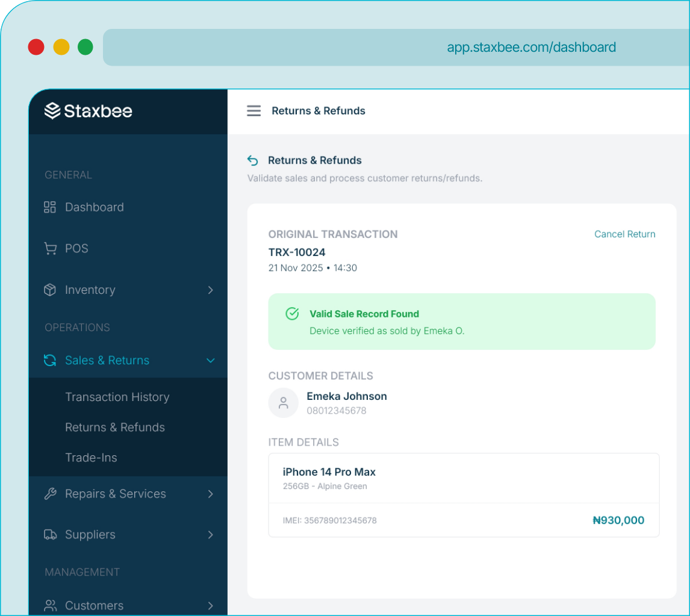Click the Inventory box icon
The width and height of the screenshot is (690, 616).
click(x=50, y=290)
